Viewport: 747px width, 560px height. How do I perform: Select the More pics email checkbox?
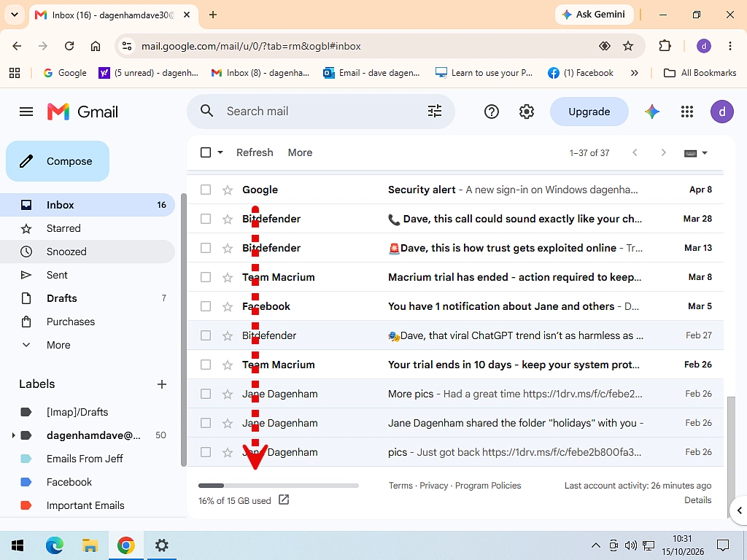pos(206,394)
